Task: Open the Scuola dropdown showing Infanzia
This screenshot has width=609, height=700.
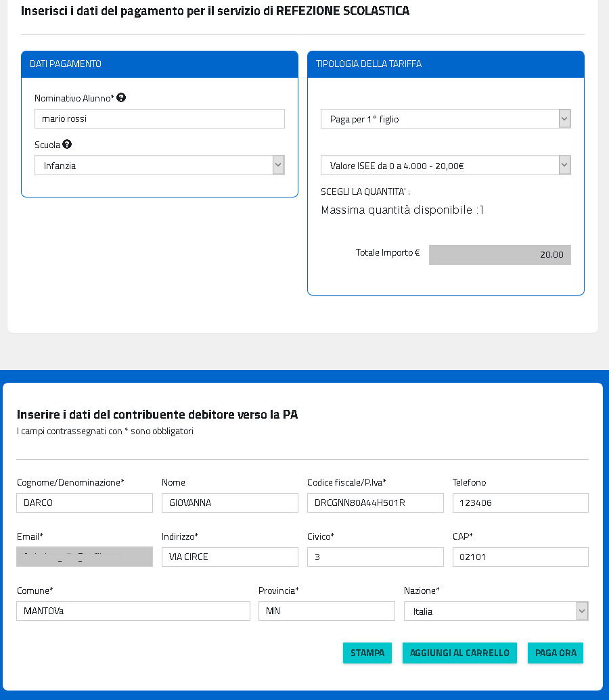Action: point(159,166)
